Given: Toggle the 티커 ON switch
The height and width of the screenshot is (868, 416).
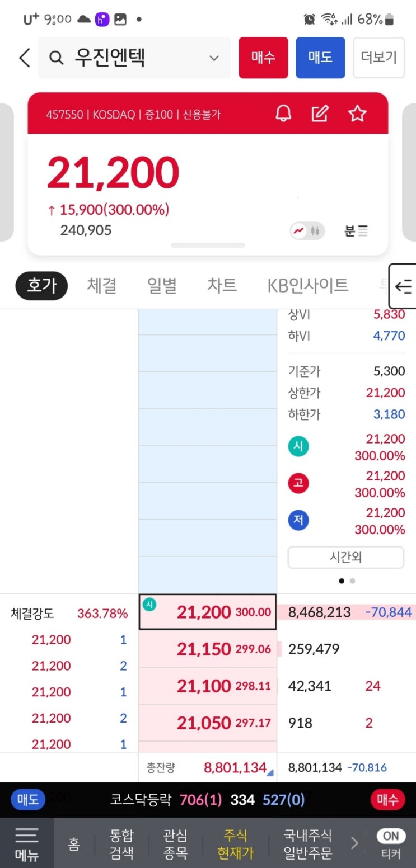Looking at the screenshot, I should click(x=391, y=836).
